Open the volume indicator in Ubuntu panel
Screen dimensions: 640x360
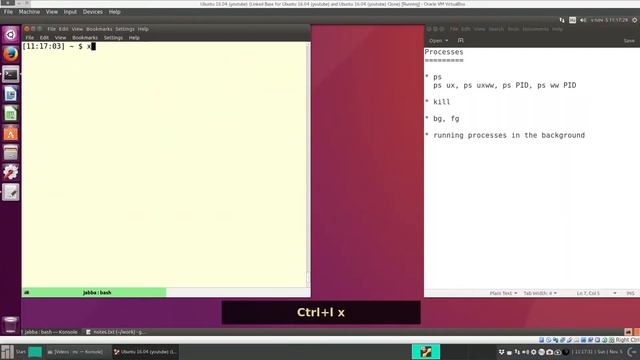[583, 20]
